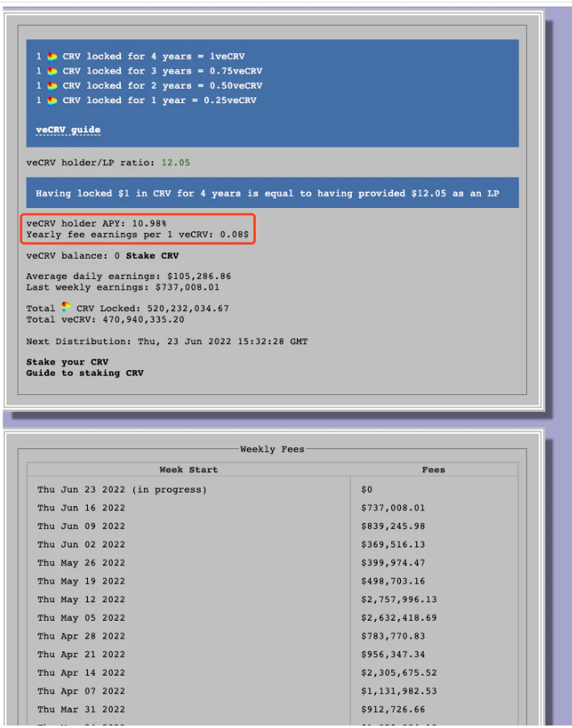The height and width of the screenshot is (728, 572).
Task: Click the blue $12.05 LP equivalence banner
Action: click(x=272, y=193)
